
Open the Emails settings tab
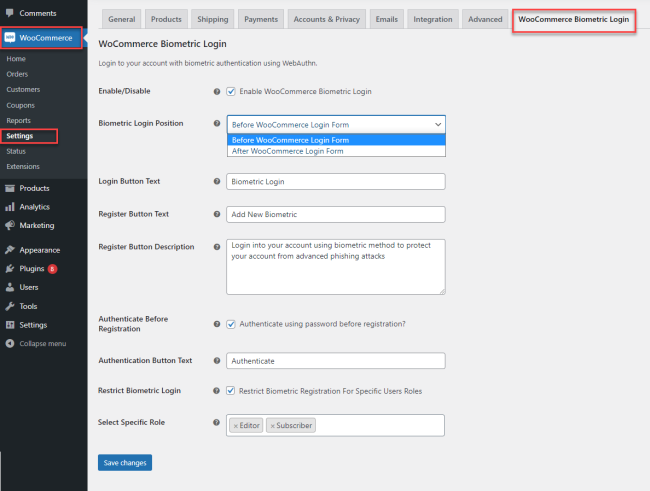coord(387,19)
